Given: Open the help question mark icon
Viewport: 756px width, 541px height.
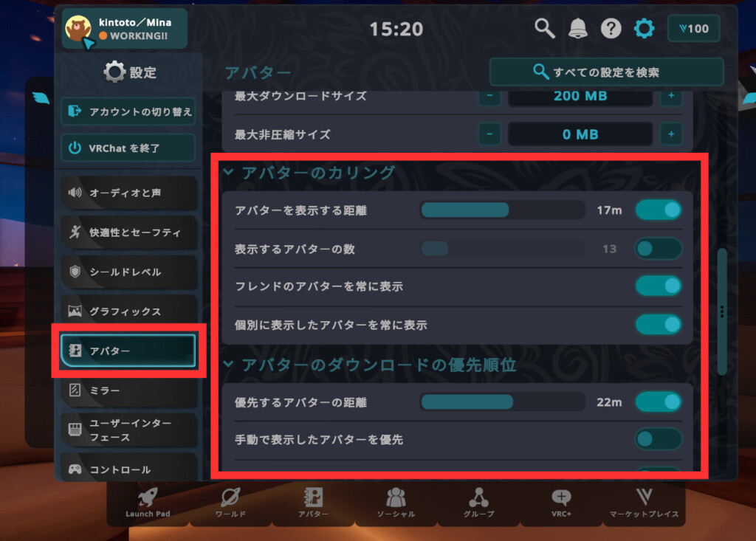Looking at the screenshot, I should (611, 29).
